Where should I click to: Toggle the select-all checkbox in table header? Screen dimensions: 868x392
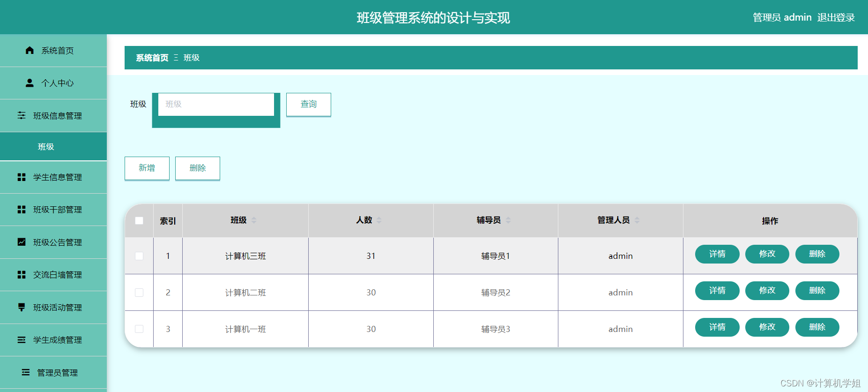point(139,220)
